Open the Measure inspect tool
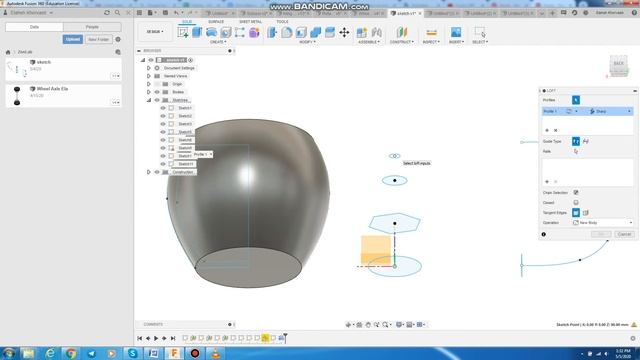 point(431,32)
